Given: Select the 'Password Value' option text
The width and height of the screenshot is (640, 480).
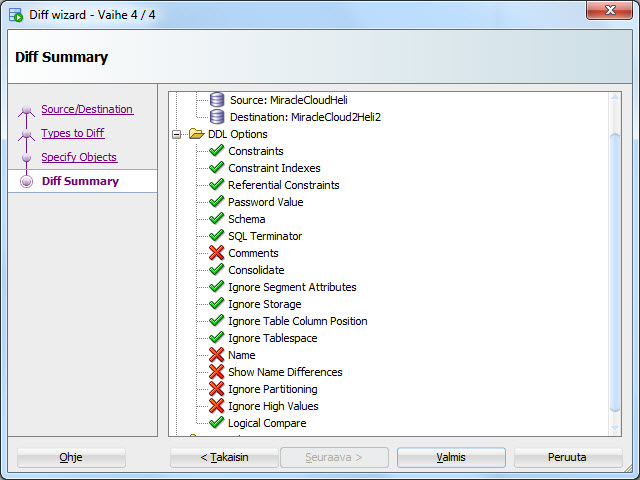Looking at the screenshot, I should click(x=266, y=202).
